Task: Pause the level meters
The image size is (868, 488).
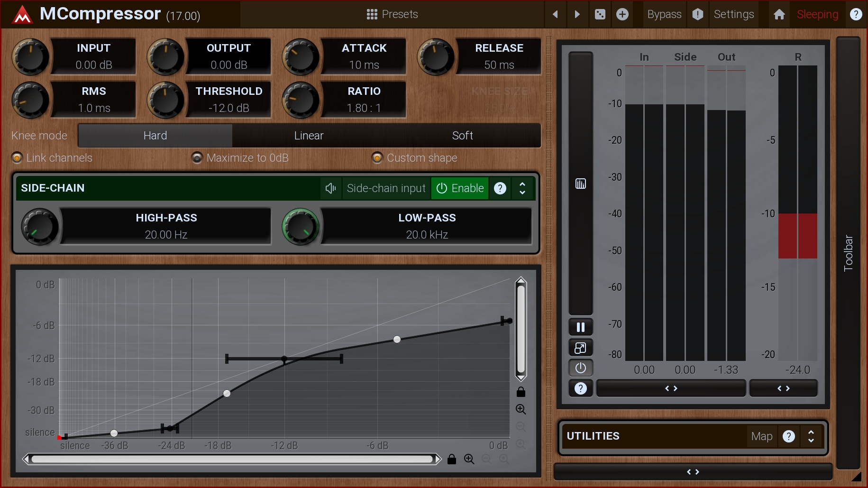Action: 580,327
